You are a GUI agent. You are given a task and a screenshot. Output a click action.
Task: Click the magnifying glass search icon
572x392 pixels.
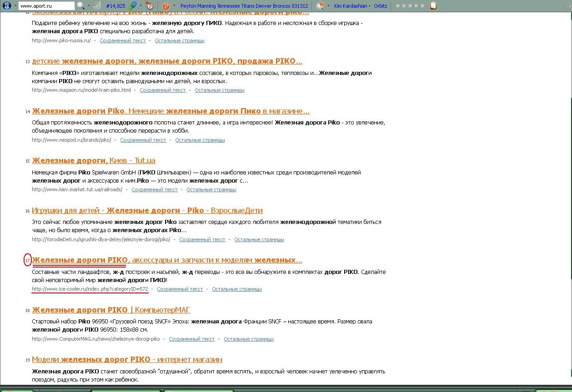81,6
